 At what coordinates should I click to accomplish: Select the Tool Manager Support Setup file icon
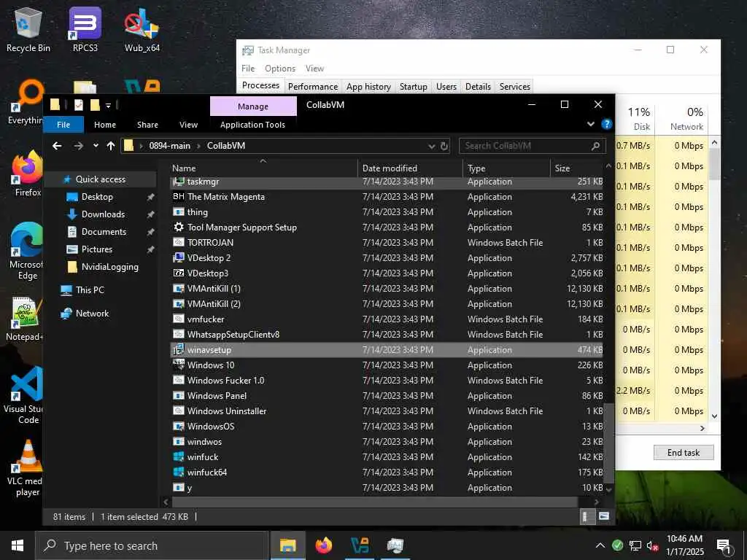pyautogui.click(x=179, y=227)
